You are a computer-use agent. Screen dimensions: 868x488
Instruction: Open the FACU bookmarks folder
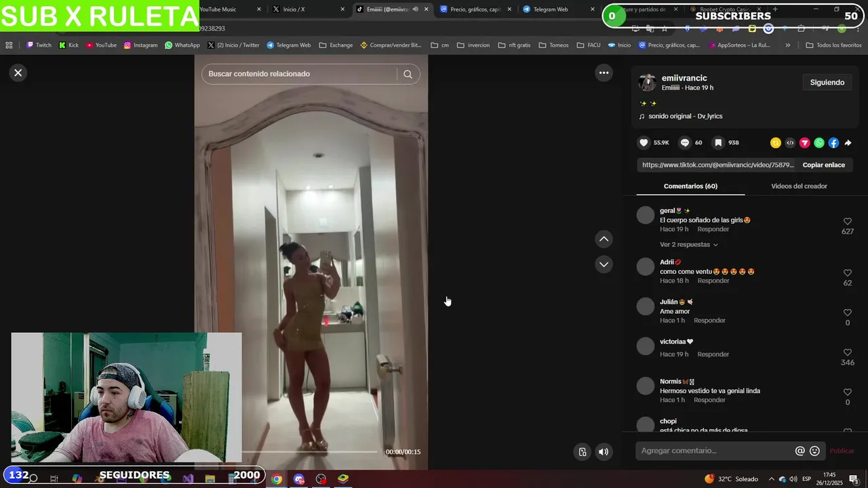click(589, 45)
